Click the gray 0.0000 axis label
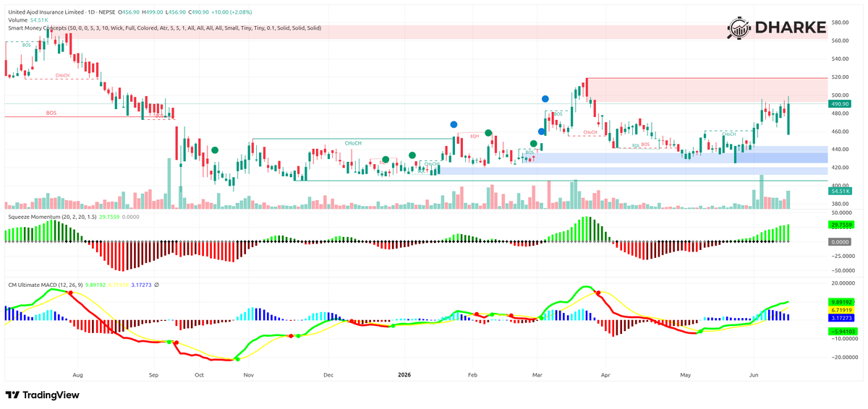 [840, 242]
